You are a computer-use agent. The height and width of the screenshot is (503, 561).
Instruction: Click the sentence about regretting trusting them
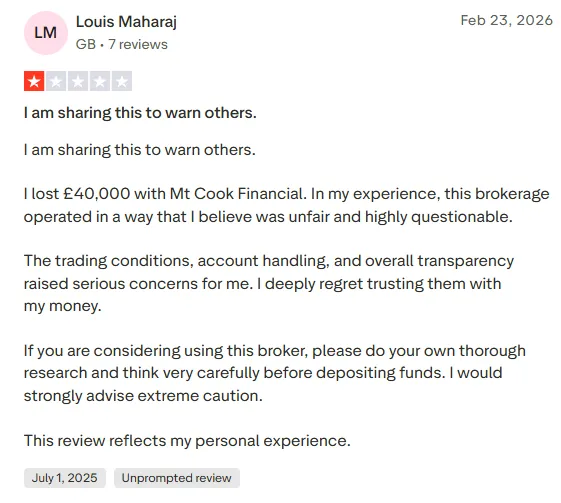263,295
